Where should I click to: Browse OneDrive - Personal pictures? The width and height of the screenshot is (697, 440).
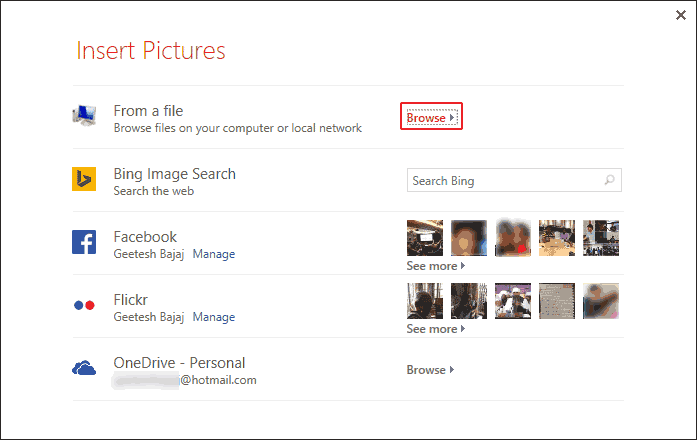tap(430, 370)
